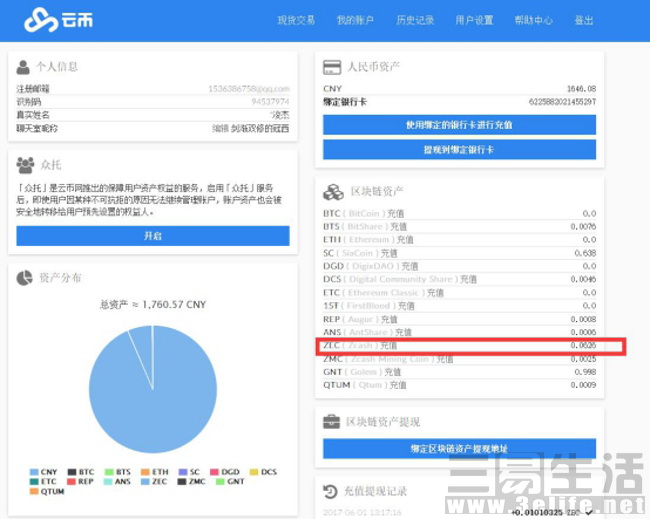650x519 pixels.
Task: Click 充值 link in the 1ST row
Action: [406, 306]
